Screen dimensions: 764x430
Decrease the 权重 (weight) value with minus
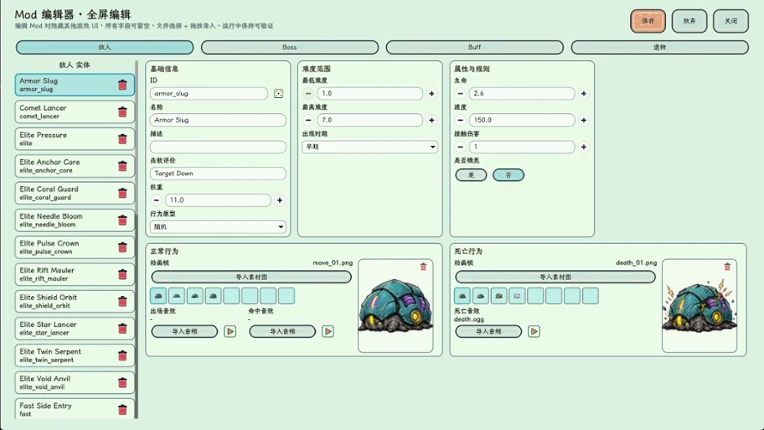point(156,200)
